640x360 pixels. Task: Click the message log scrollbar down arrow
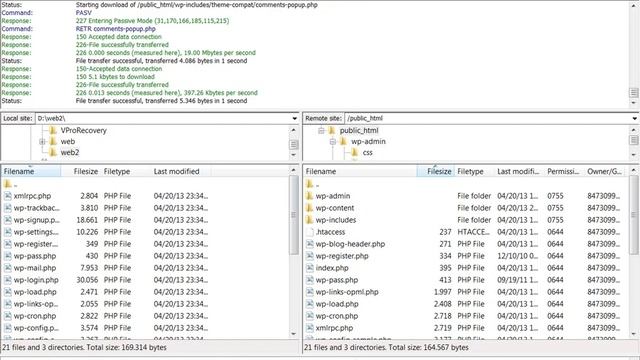633,103
